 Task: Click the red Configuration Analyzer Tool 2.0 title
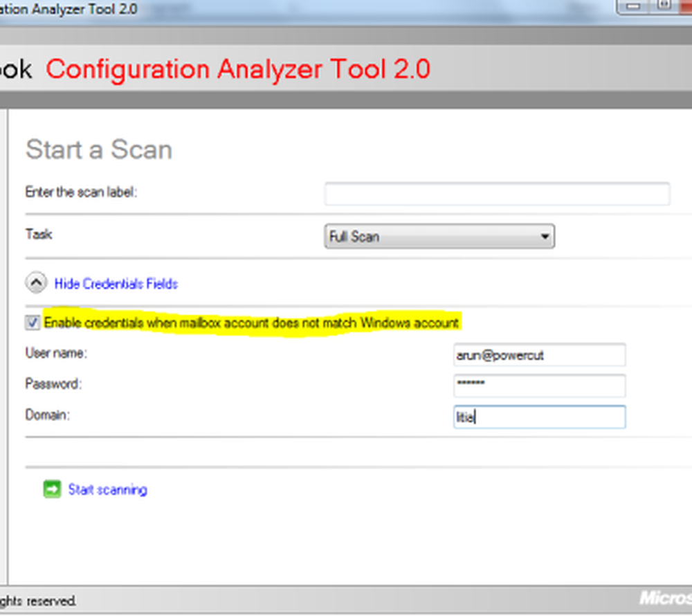click(x=238, y=69)
